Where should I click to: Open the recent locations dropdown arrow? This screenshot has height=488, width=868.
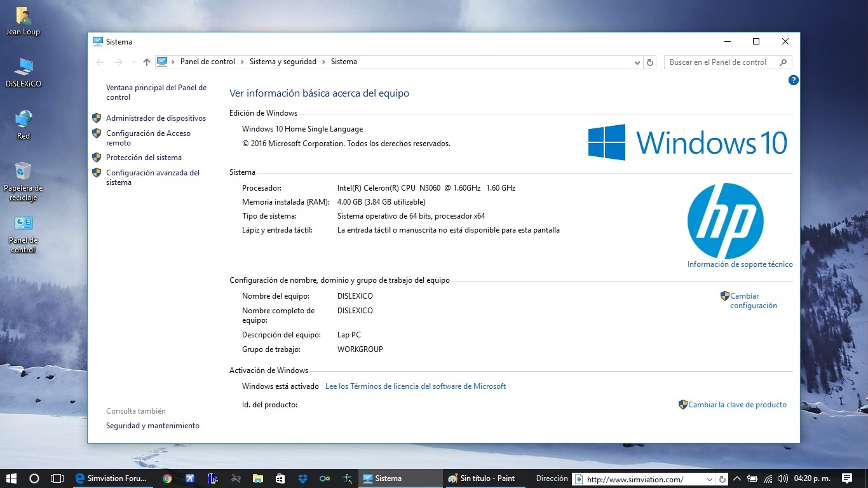point(133,62)
